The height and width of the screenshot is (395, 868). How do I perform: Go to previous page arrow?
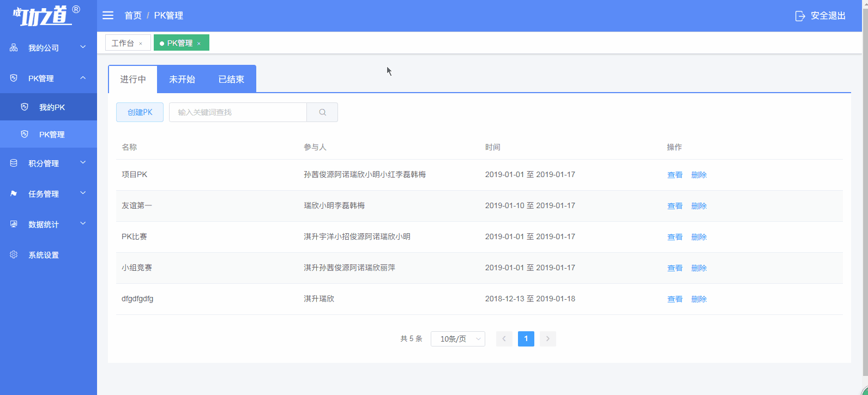504,339
